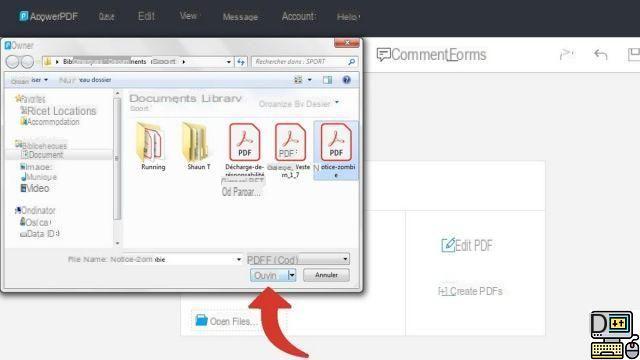Click the refresh button beside the address bar
This screenshot has width=640, height=360.
(241, 62)
